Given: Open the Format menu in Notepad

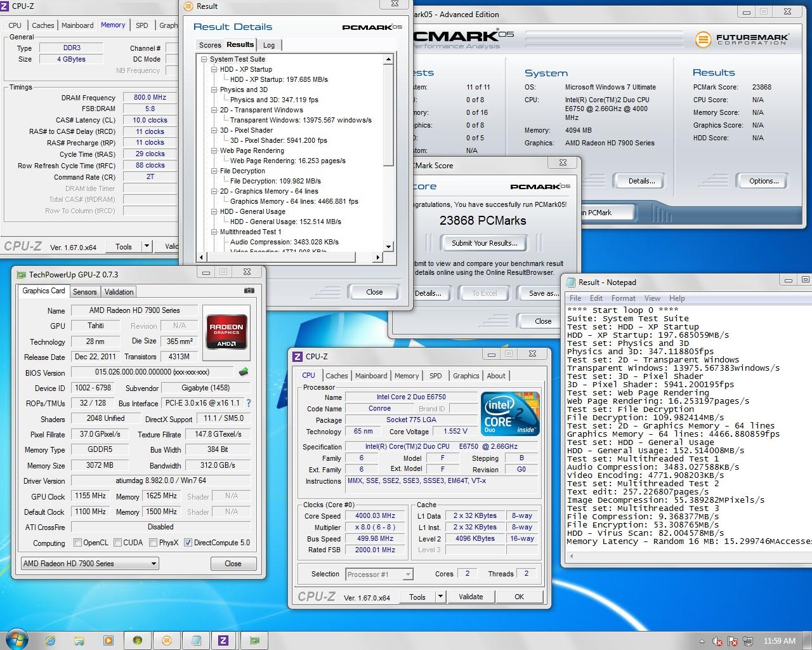Looking at the screenshot, I should (x=623, y=298).
